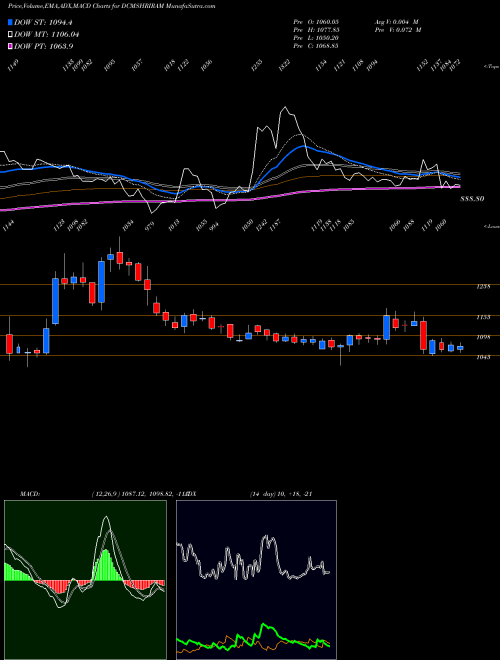Click the 'Pre H: 1077.85' high value
500x660 pixels.
316,30
